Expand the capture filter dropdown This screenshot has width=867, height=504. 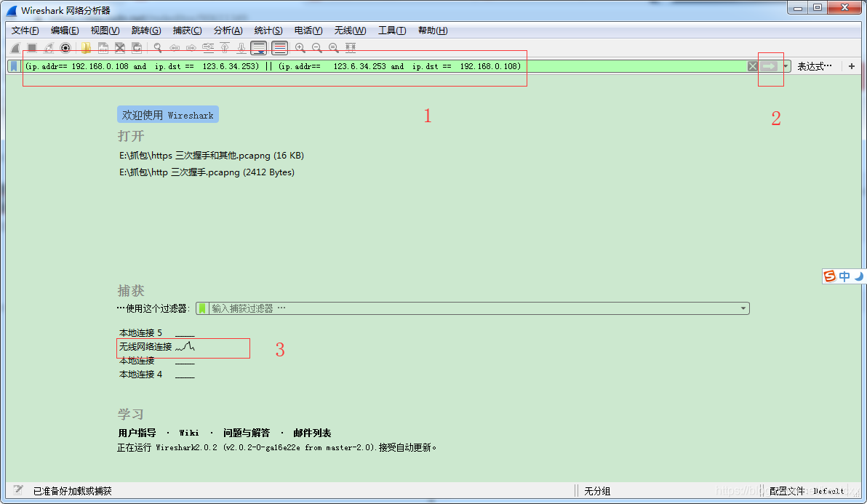743,308
